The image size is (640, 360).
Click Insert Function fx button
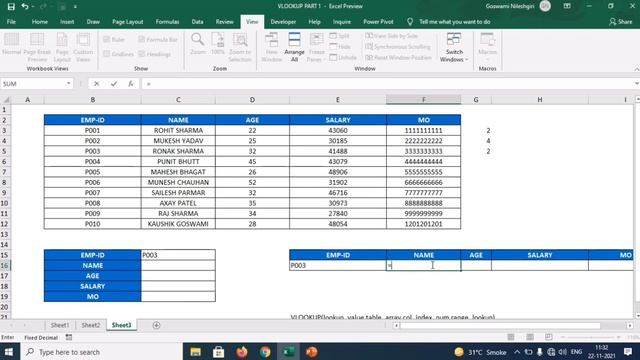pos(131,84)
